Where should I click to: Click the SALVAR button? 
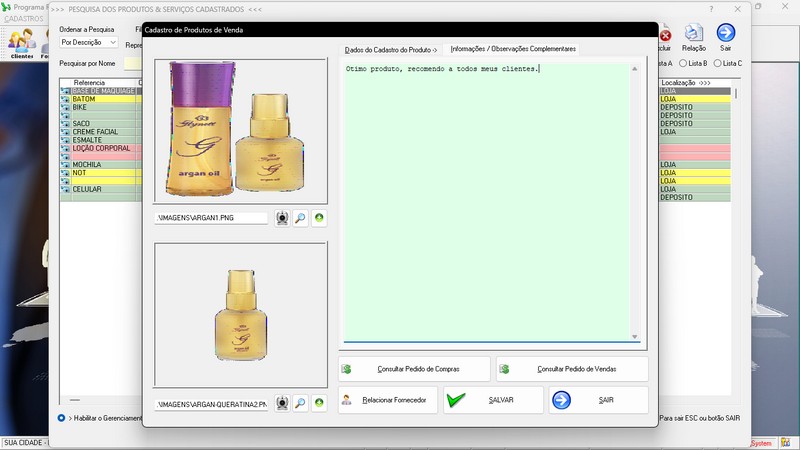click(493, 400)
